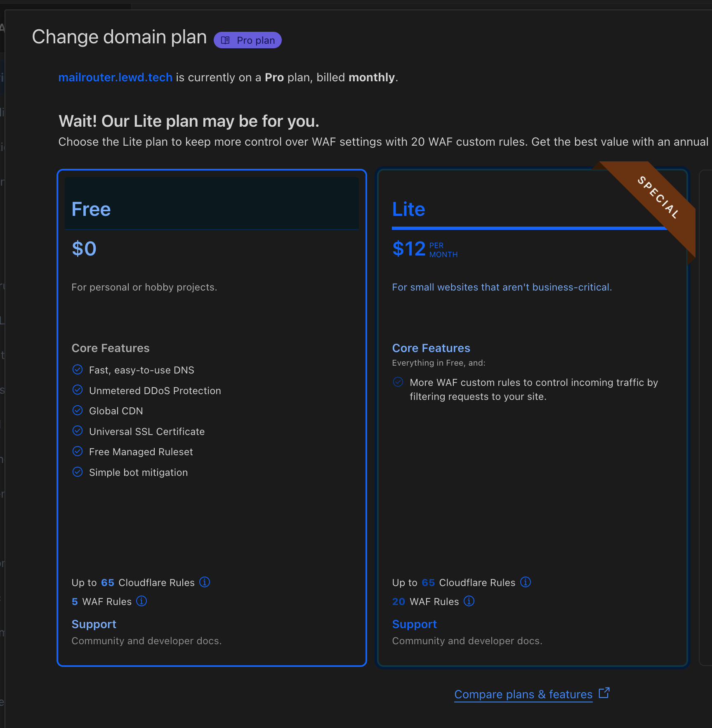Show info for Lite plan 20 WAF Rules
This screenshot has width=712, height=728.
[x=469, y=601]
